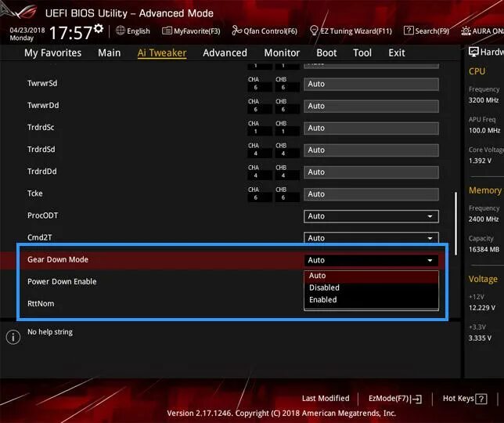This screenshot has height=423, width=504.
Task: Open the My Favorites tab
Action: 52,52
